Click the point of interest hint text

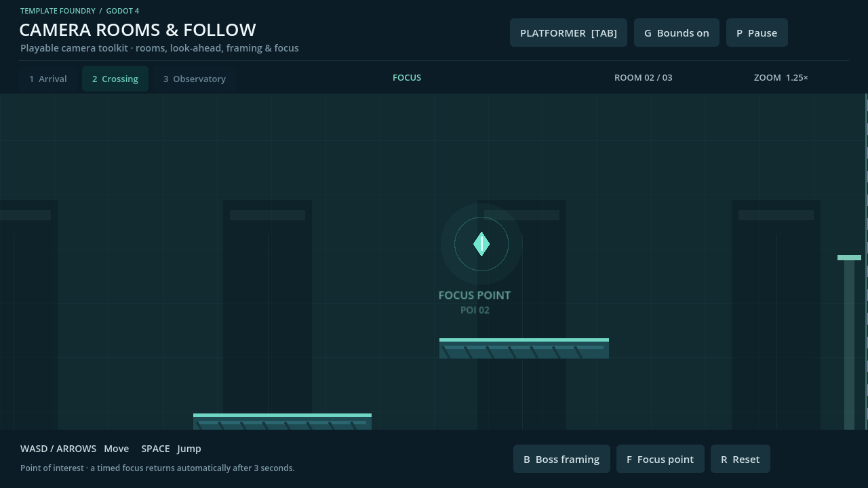(x=157, y=468)
